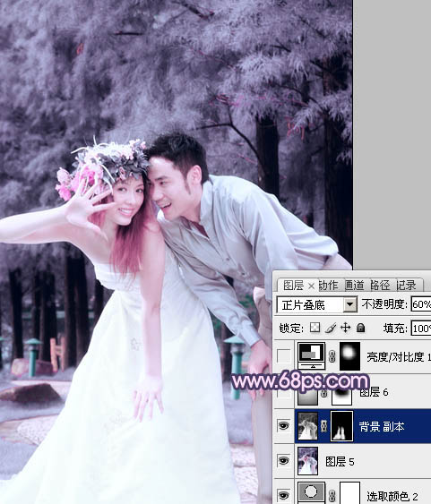Click the link icon on 亮度/对比度 layer
The height and width of the screenshot is (504, 431).
coord(332,356)
